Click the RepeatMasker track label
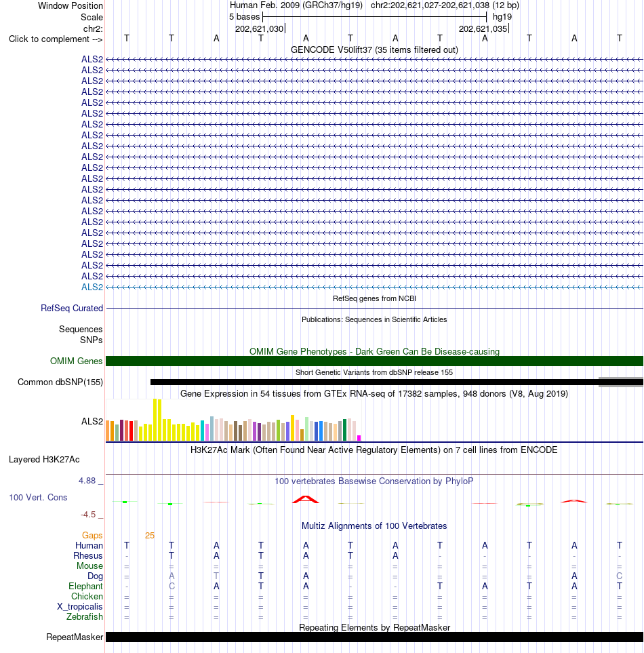The width and height of the screenshot is (644, 653). (x=75, y=637)
